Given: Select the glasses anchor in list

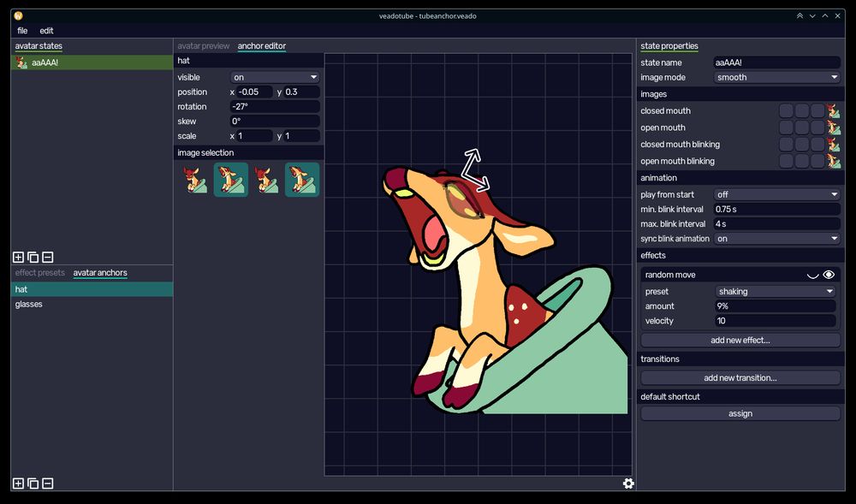Looking at the screenshot, I should (29, 305).
